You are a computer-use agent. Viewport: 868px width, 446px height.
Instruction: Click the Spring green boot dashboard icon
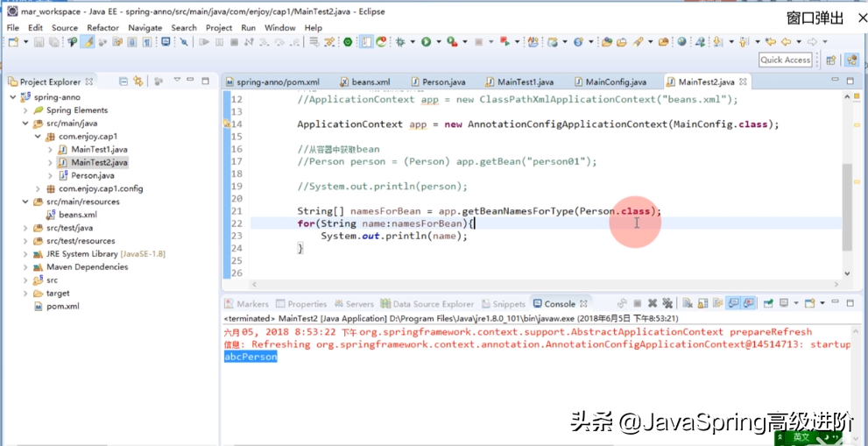click(348, 41)
